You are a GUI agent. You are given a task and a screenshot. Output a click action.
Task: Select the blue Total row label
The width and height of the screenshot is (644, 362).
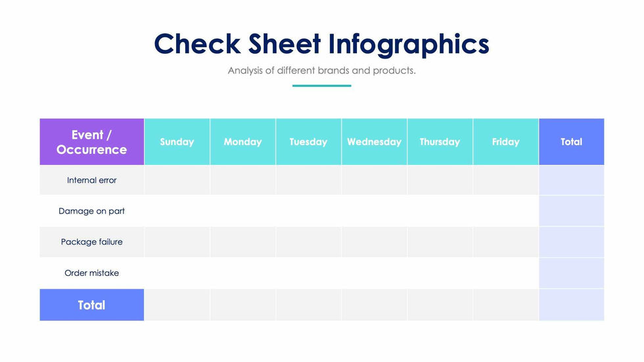91,305
